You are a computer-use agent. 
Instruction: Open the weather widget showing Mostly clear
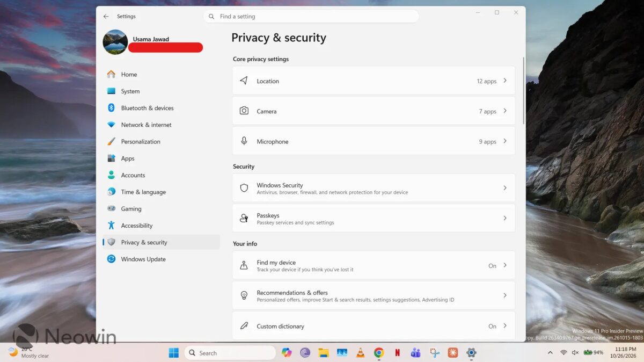pyautogui.click(x=28, y=352)
